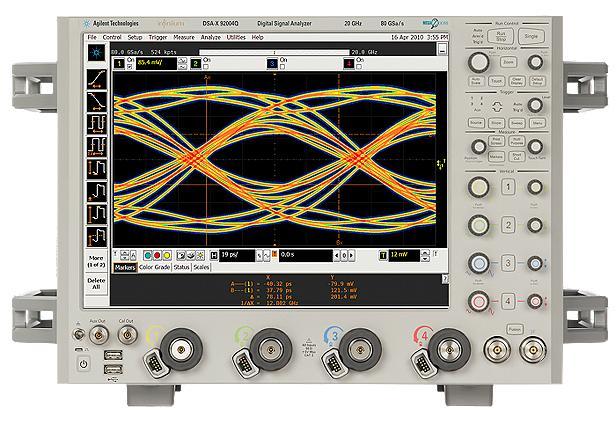The width and height of the screenshot is (616, 423).
Task: Open the Trigger menu
Action: (158, 37)
